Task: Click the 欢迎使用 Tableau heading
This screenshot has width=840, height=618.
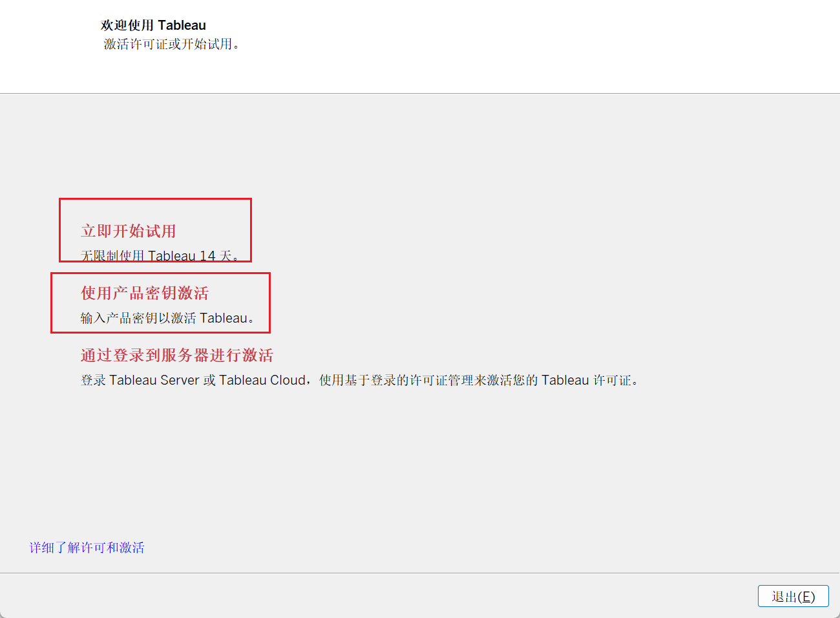Action: [x=153, y=25]
